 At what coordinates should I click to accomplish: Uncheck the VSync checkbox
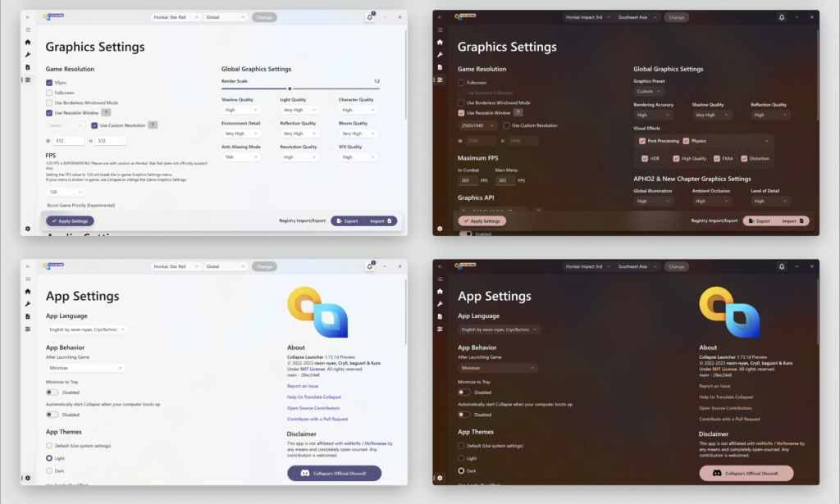pyautogui.click(x=49, y=83)
